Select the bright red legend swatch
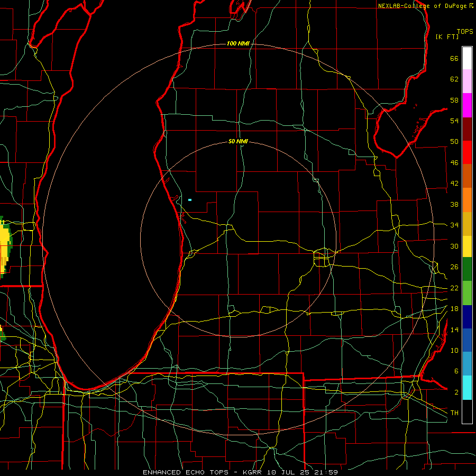 [x=467, y=152]
